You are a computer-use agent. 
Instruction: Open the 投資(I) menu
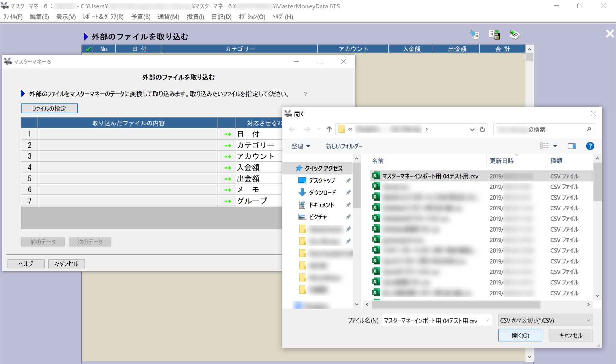click(x=195, y=17)
